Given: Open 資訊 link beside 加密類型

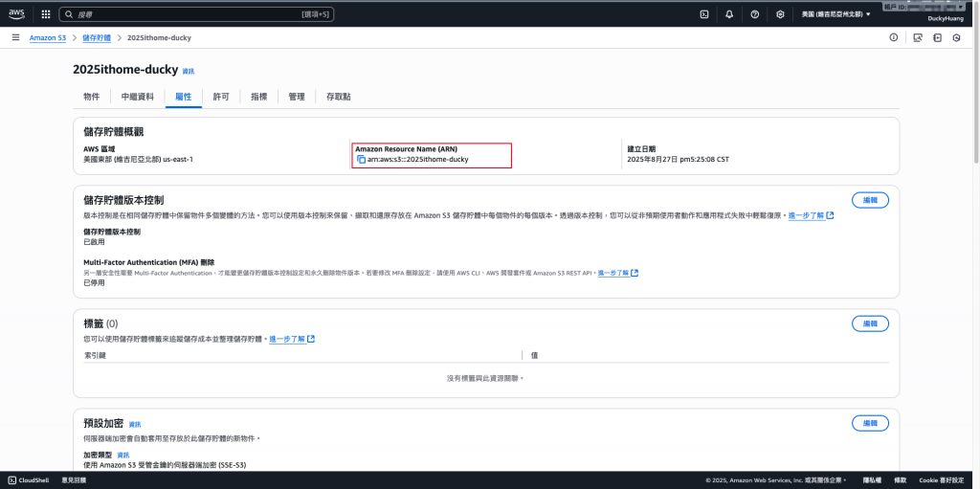Looking at the screenshot, I should [123, 455].
